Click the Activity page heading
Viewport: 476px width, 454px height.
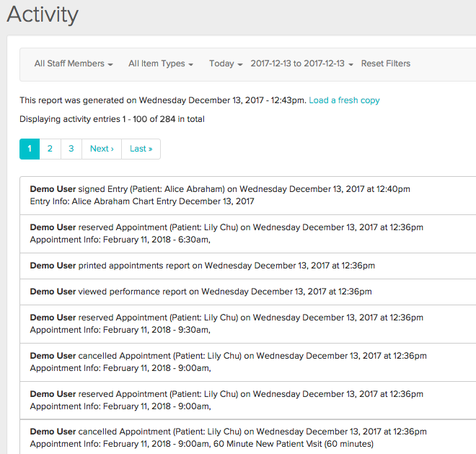tap(43, 14)
